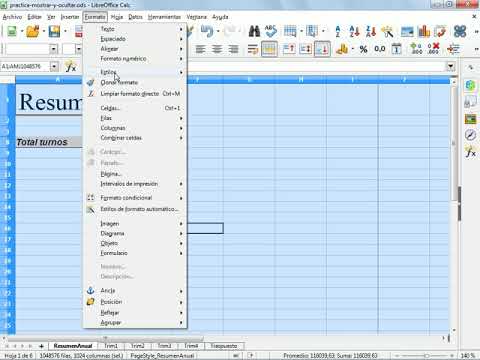
Task: Click the Save document floppy icon
Action: tap(54, 32)
